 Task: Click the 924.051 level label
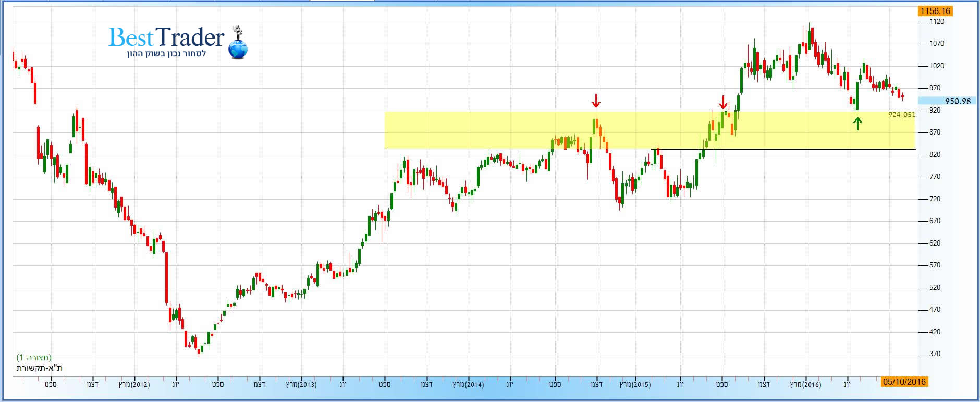pyautogui.click(x=901, y=115)
